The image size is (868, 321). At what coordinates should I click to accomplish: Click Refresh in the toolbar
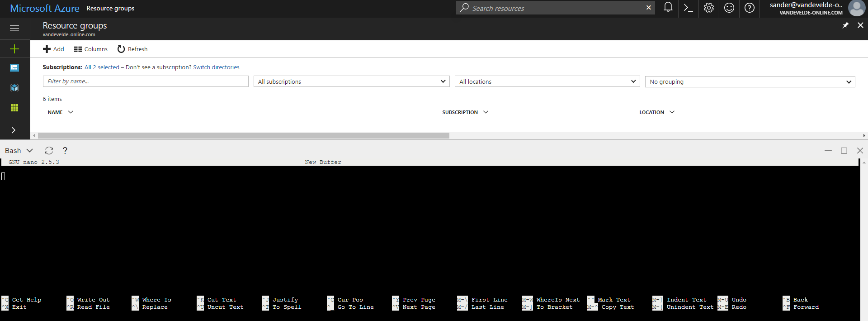coord(132,49)
